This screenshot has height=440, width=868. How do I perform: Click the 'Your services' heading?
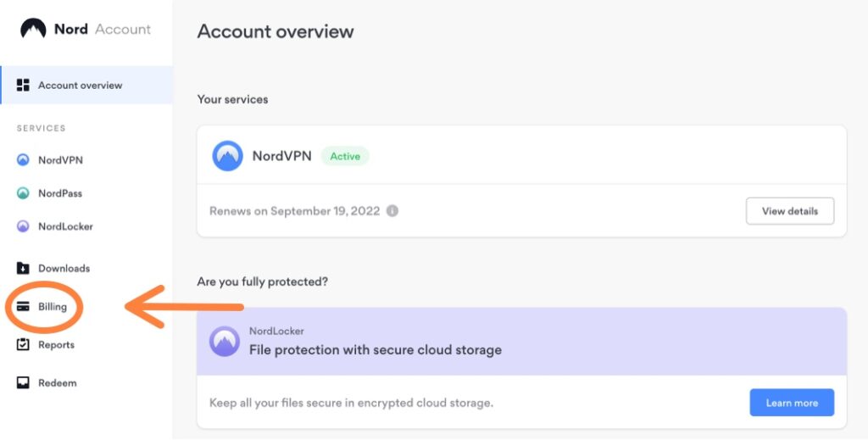pyautogui.click(x=232, y=100)
